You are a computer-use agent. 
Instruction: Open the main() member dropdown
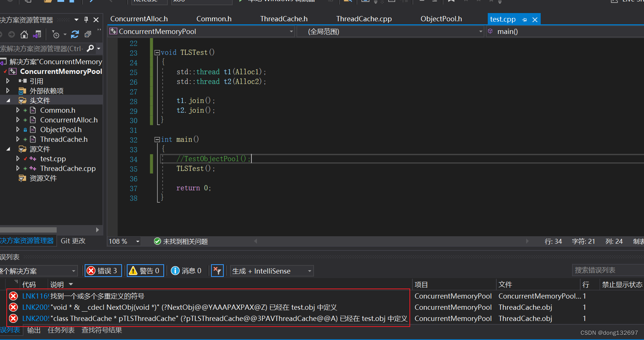click(x=565, y=31)
